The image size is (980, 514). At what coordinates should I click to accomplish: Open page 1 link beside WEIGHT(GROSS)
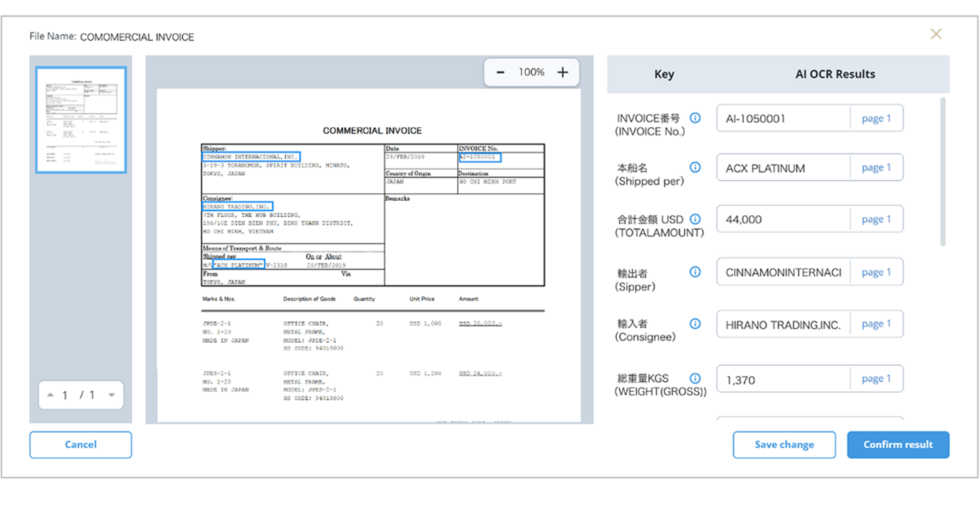[876, 378]
